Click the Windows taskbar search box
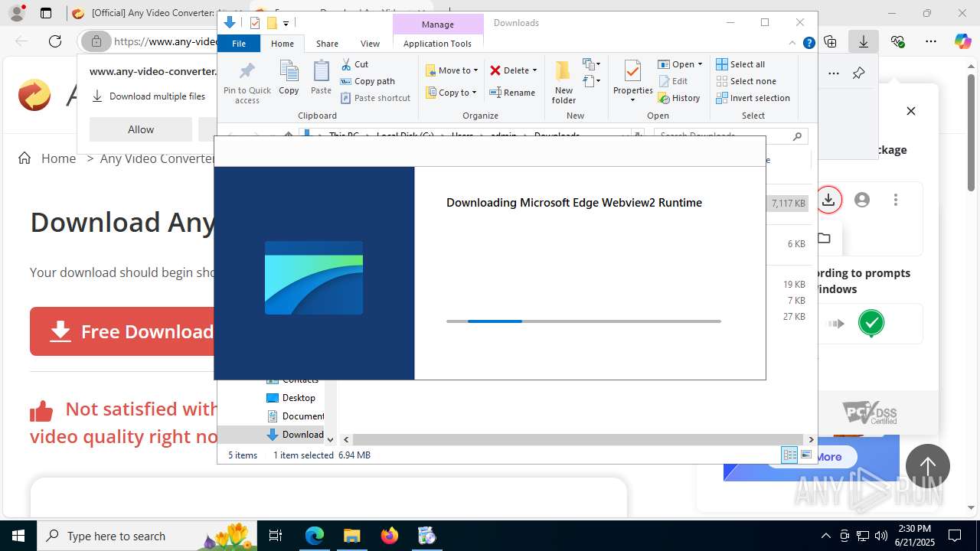Screen dimensions: 980x551 tap(147, 536)
